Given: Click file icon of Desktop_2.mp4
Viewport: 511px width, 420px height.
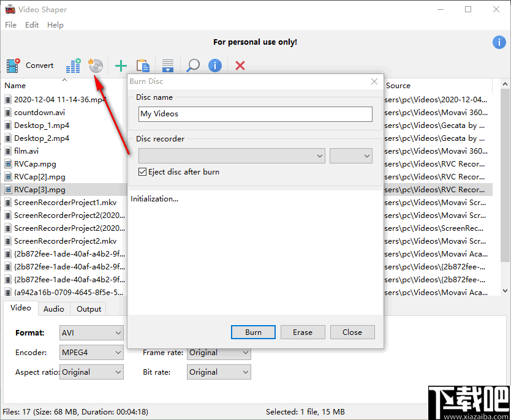Looking at the screenshot, I should pyautogui.click(x=8, y=138).
